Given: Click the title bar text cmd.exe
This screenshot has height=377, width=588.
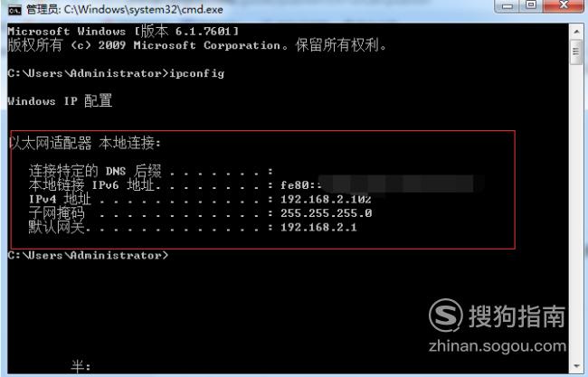Looking at the screenshot, I should pyautogui.click(x=125, y=9).
